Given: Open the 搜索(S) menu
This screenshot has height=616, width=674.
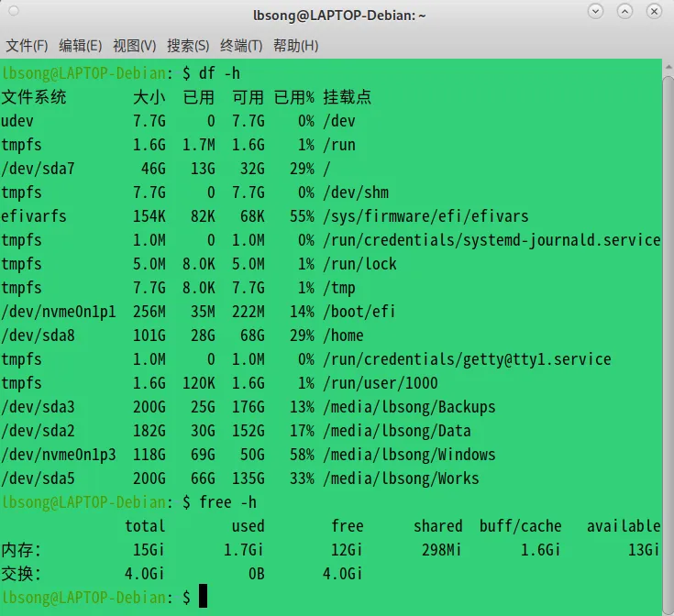Looking at the screenshot, I should tap(188, 46).
